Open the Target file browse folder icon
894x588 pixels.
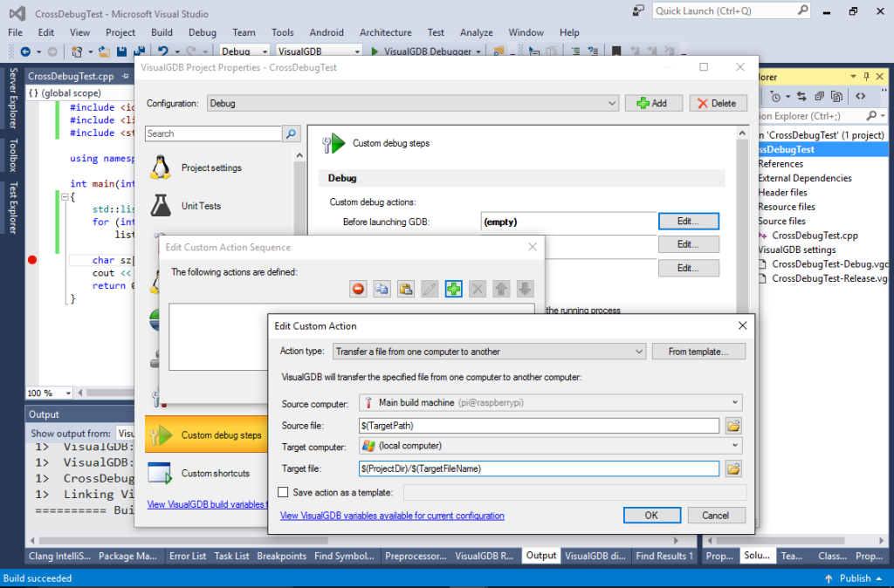(x=732, y=468)
